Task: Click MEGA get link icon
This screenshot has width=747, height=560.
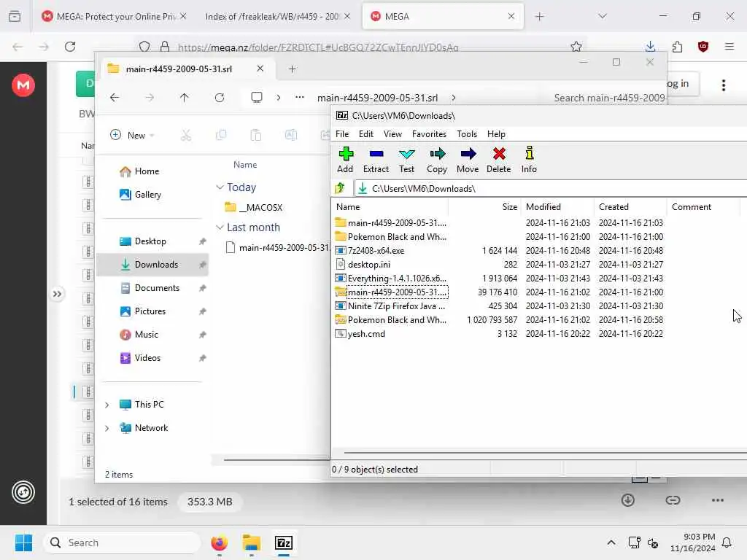Action: pyautogui.click(x=673, y=500)
